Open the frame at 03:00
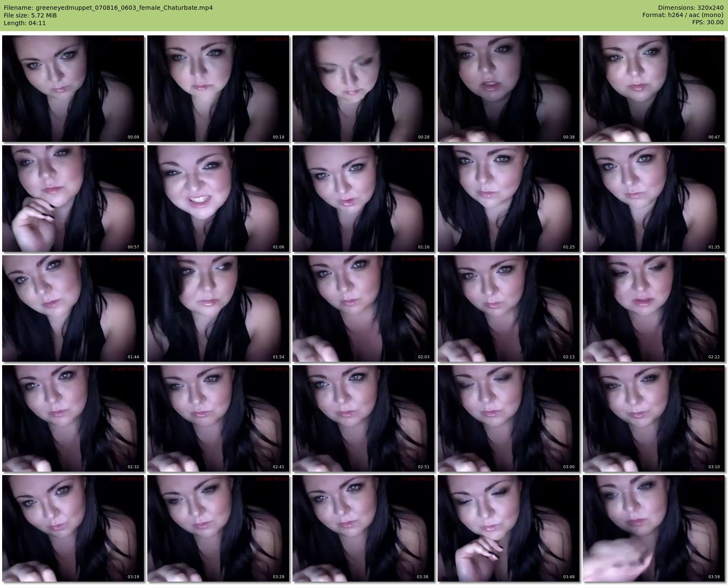728x585 pixels. (508, 418)
